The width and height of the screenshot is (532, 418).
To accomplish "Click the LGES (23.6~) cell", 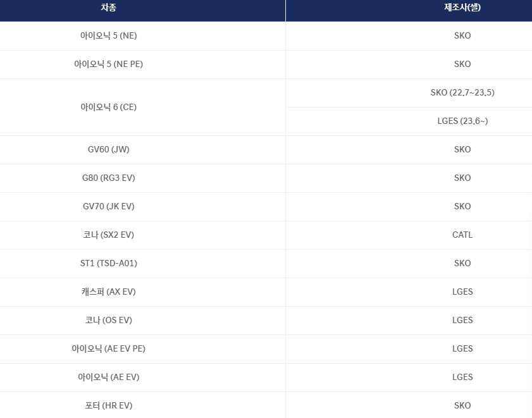I will (x=462, y=121).
